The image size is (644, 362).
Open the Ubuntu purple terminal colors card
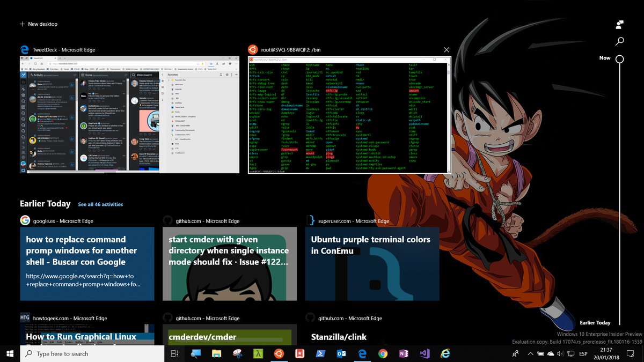pos(372,263)
